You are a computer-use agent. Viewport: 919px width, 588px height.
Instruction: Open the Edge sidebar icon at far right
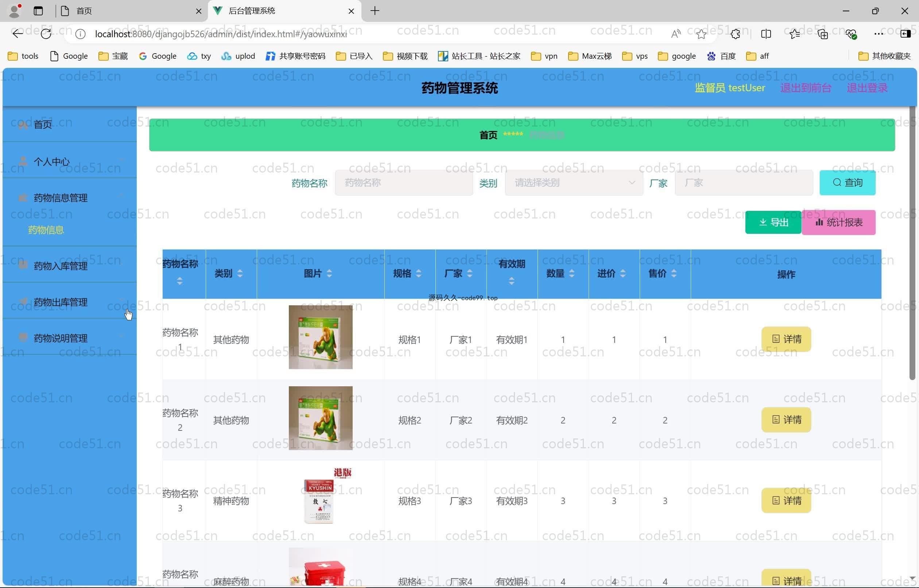pyautogui.click(x=905, y=34)
